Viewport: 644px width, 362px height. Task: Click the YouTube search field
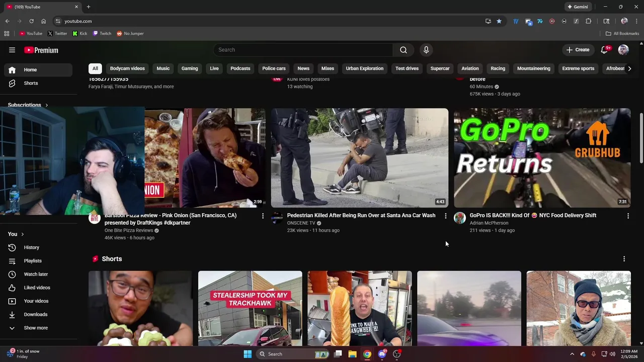click(303, 50)
